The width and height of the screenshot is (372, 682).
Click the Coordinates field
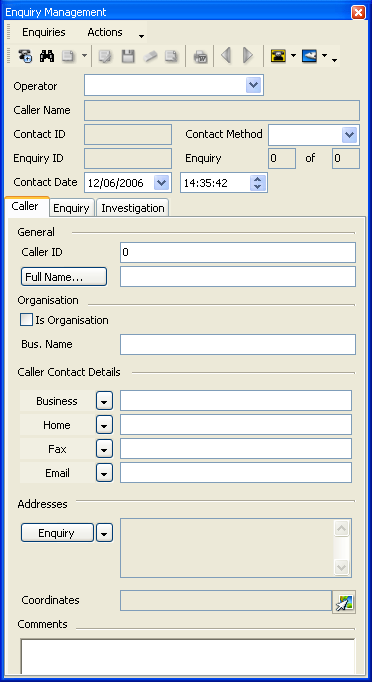tap(226, 600)
